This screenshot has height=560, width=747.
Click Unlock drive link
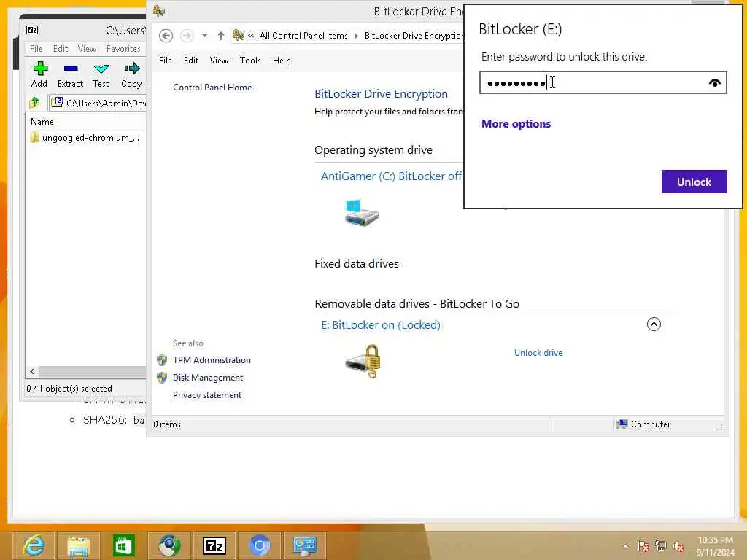[x=538, y=353]
